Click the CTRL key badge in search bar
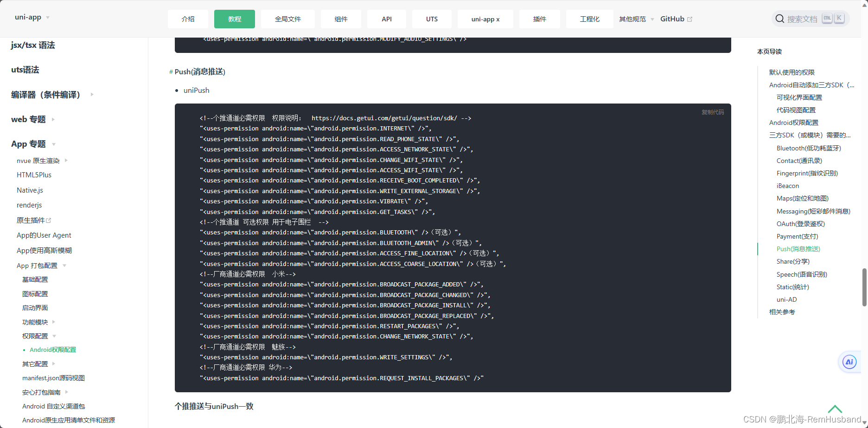 click(827, 17)
